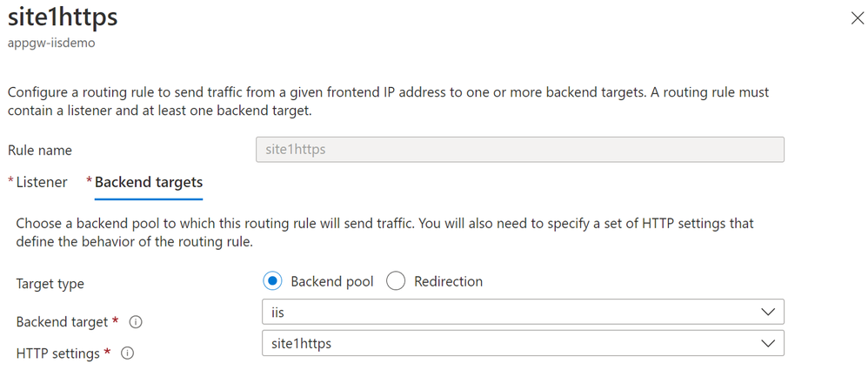Screen dimensions: 868x377
Task: Choose the Redirection radio button
Action: [396, 281]
